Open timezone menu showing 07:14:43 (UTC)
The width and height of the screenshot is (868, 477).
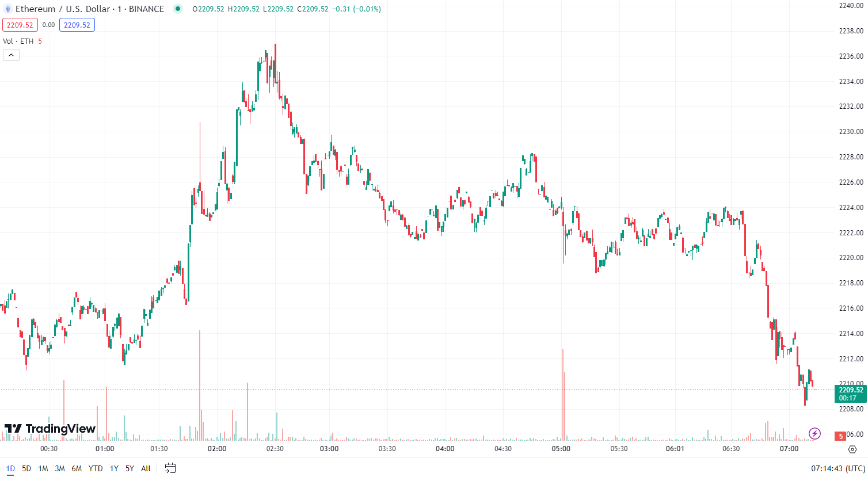point(838,468)
